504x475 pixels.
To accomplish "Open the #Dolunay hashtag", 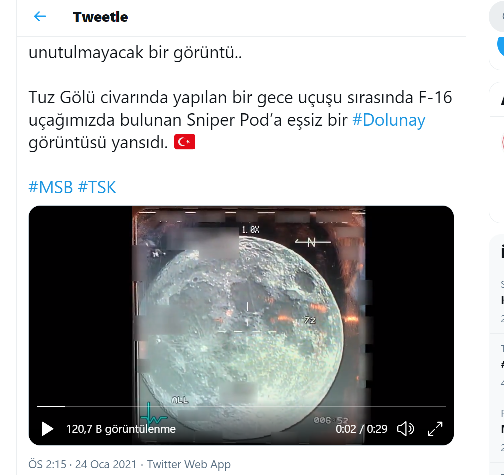I will (x=389, y=120).
